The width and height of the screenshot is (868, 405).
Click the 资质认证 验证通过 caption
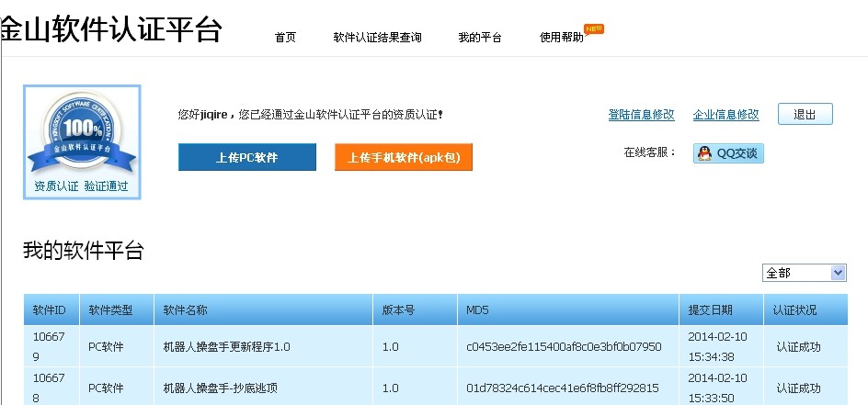pos(81,186)
